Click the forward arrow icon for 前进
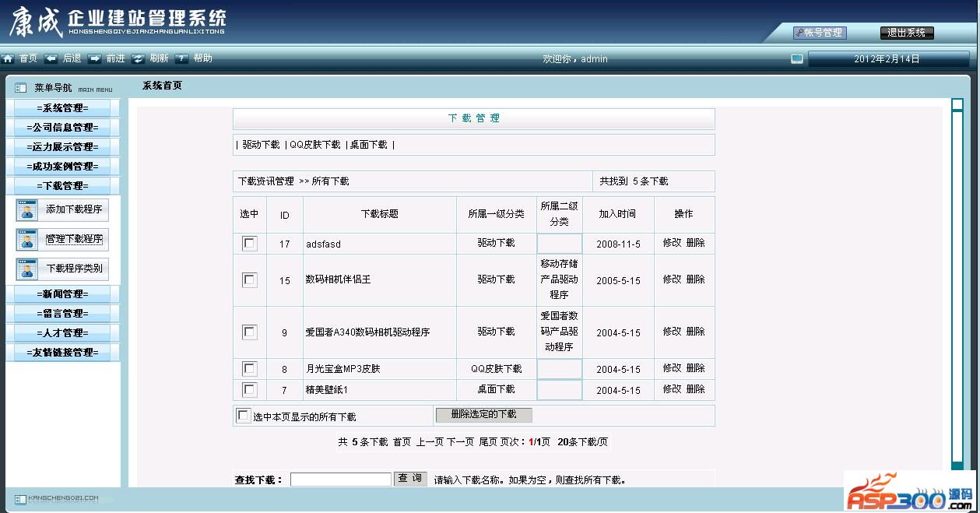This screenshot has width=980, height=513. [x=95, y=59]
